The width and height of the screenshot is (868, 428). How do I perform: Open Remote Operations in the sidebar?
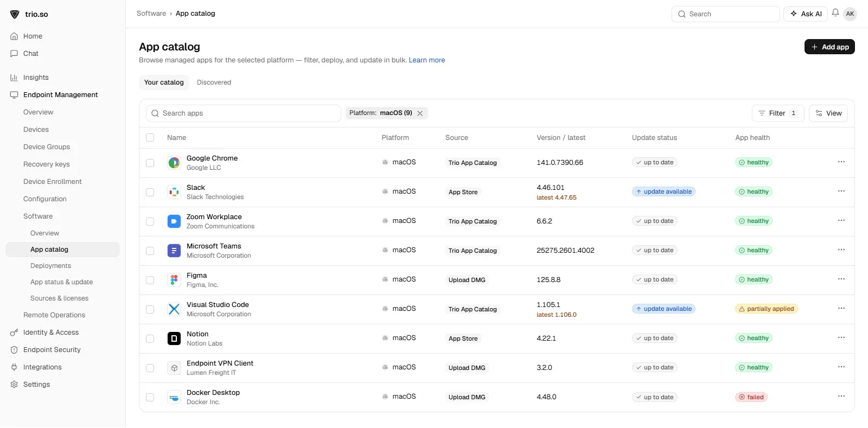[x=54, y=315]
